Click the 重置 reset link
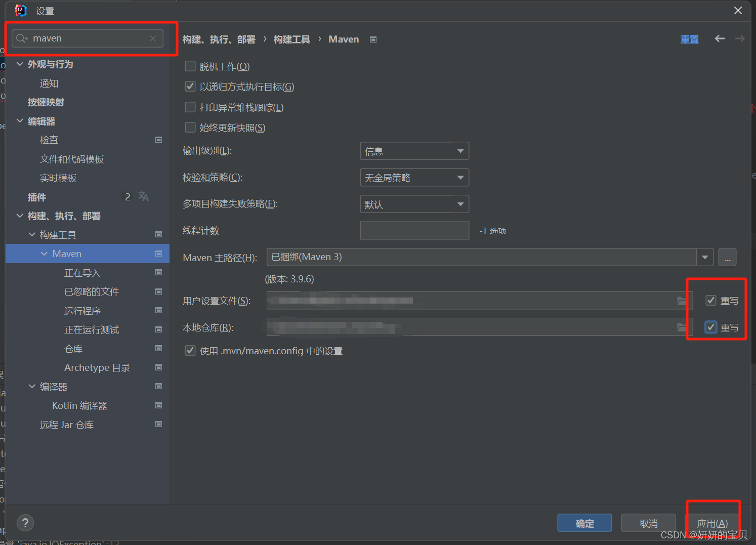The width and height of the screenshot is (756, 545). click(689, 39)
